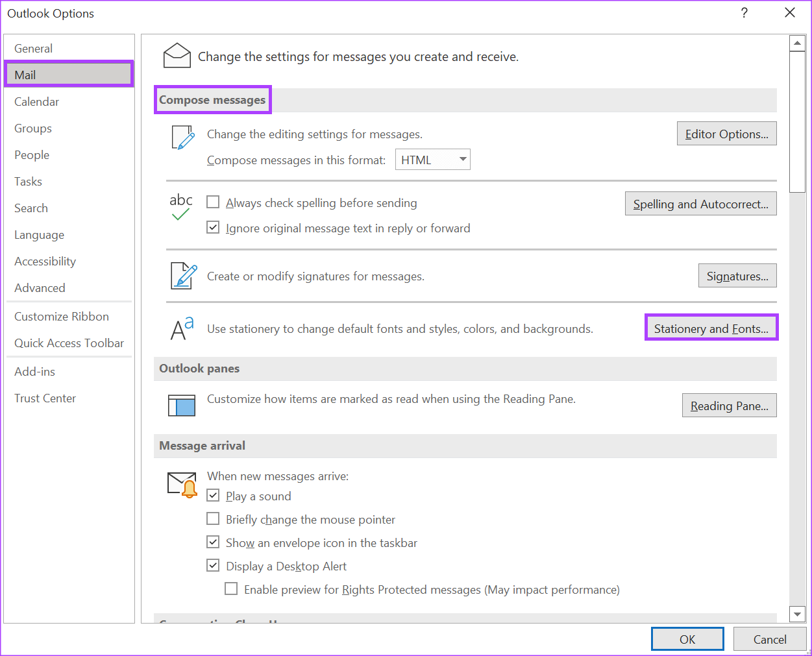Viewport: 812px width, 656px height.
Task: Open Customize Ribbon settings
Action: pos(69,317)
